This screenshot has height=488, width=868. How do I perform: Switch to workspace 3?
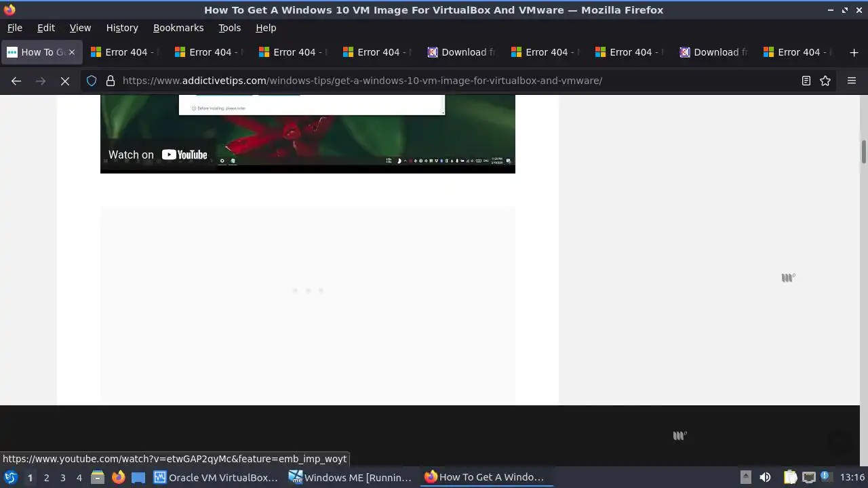tap(62, 477)
